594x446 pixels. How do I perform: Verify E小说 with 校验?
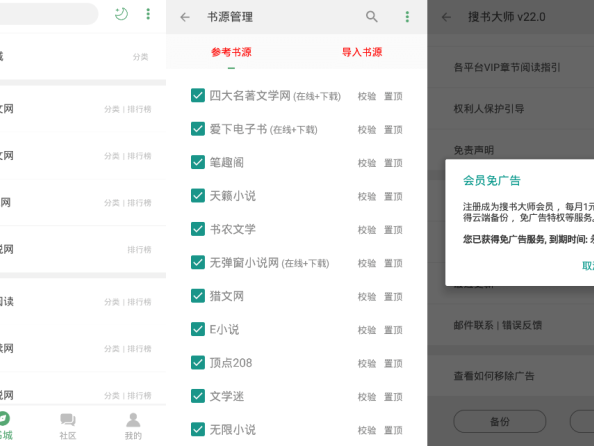367,330
